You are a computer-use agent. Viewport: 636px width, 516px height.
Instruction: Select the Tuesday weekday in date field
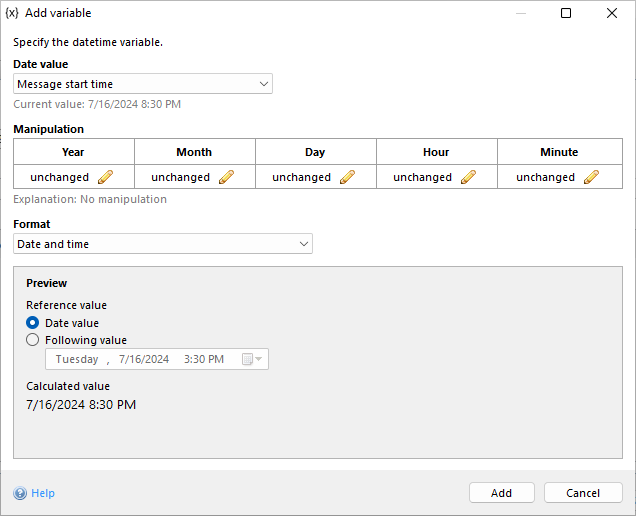(77, 360)
